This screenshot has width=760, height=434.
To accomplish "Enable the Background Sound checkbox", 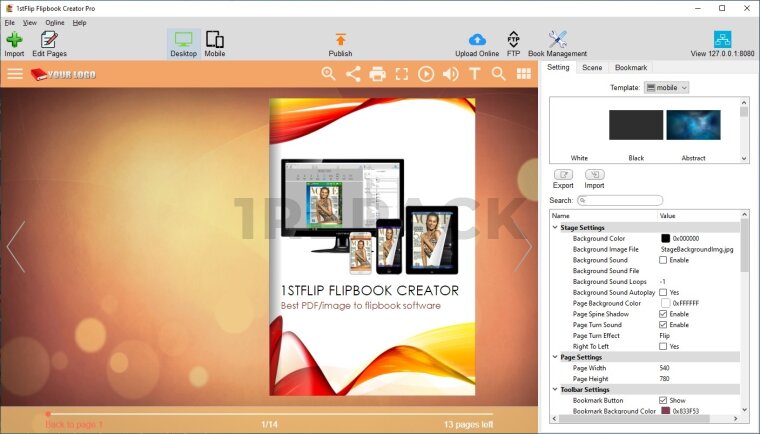I will tap(664, 260).
